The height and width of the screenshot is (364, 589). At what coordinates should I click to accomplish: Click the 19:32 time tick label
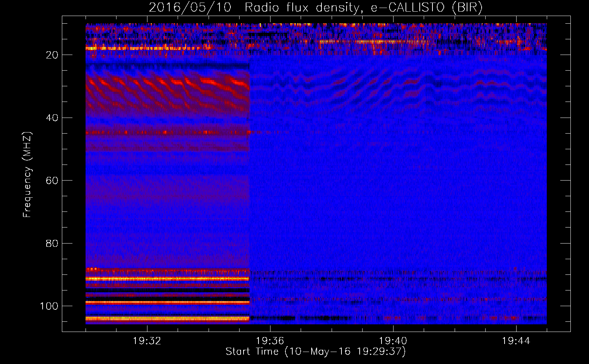[x=147, y=341]
